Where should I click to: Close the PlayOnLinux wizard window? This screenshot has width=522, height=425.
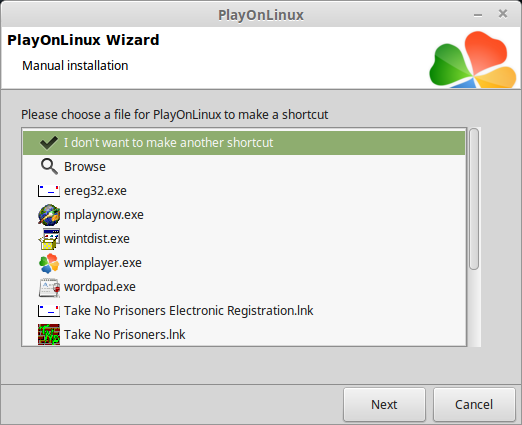pos(503,14)
